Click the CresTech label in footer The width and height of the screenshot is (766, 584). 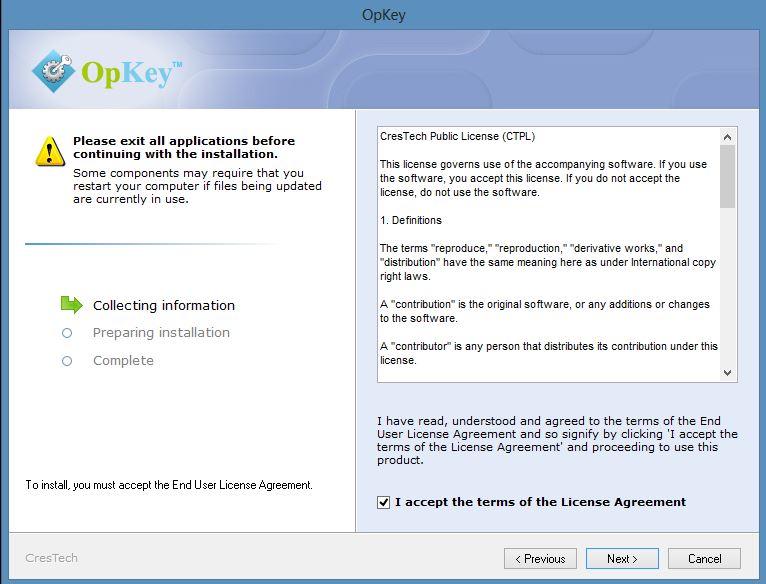click(51, 558)
